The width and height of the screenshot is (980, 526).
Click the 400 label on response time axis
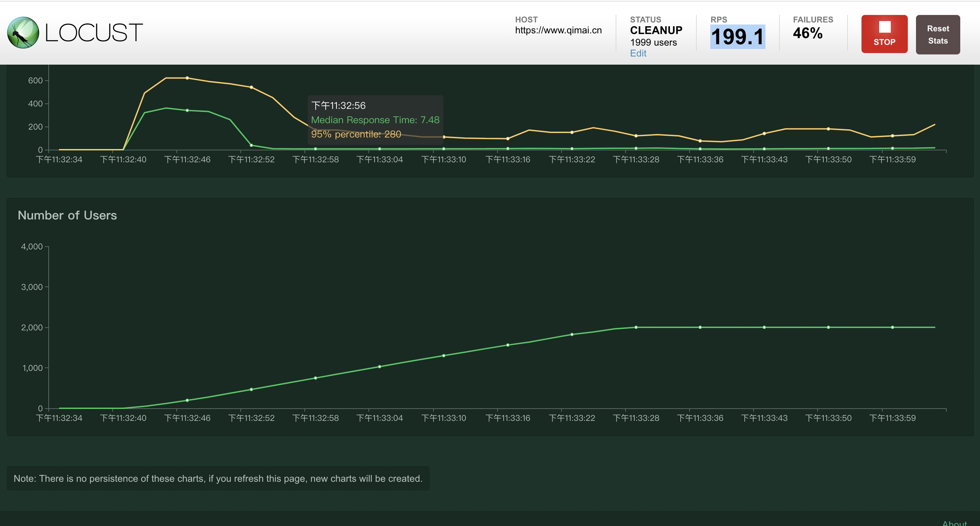[35, 103]
